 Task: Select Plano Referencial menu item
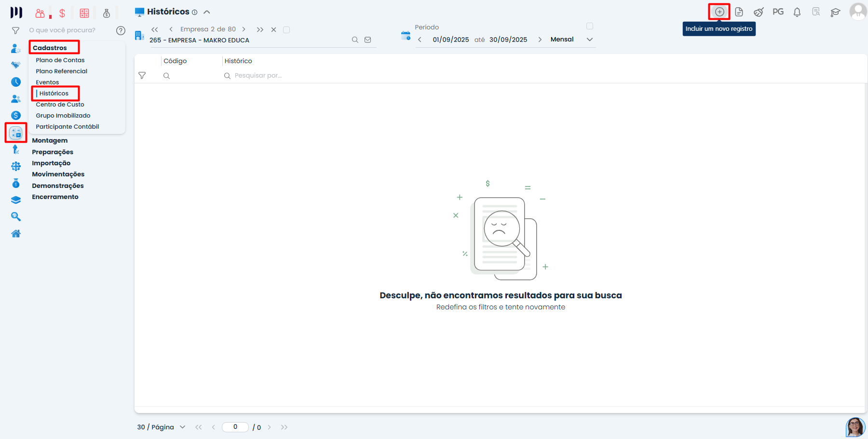pos(62,71)
